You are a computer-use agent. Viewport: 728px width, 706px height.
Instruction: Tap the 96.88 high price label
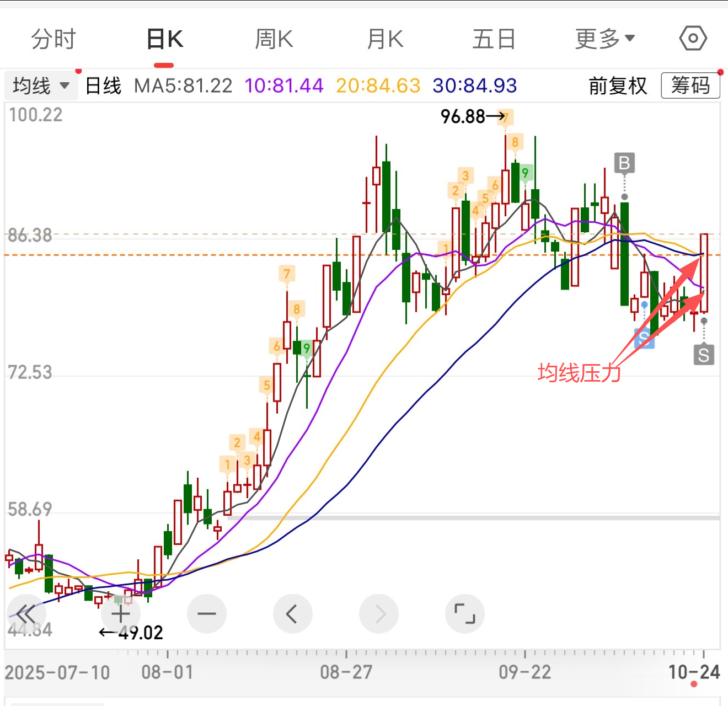point(463,116)
